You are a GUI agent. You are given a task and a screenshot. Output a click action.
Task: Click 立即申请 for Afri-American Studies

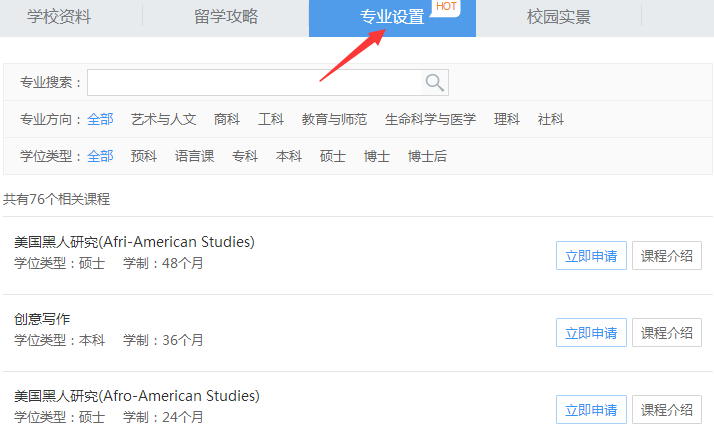click(591, 256)
